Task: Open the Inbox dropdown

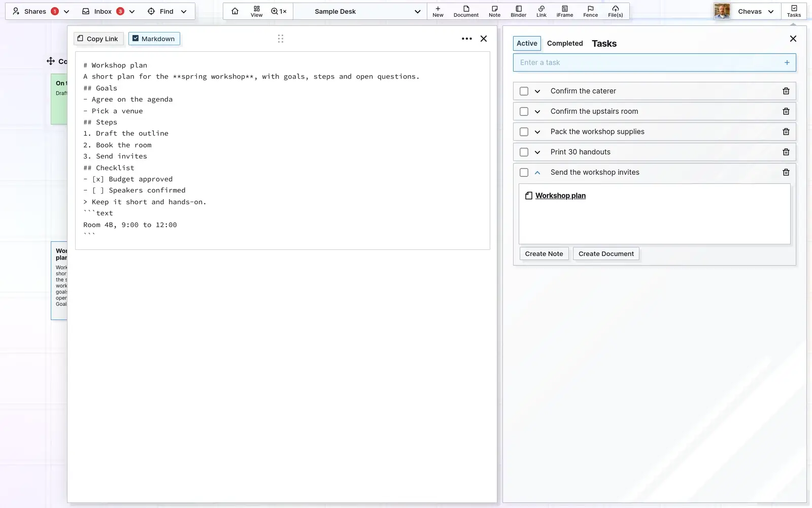Action: [x=109, y=11]
